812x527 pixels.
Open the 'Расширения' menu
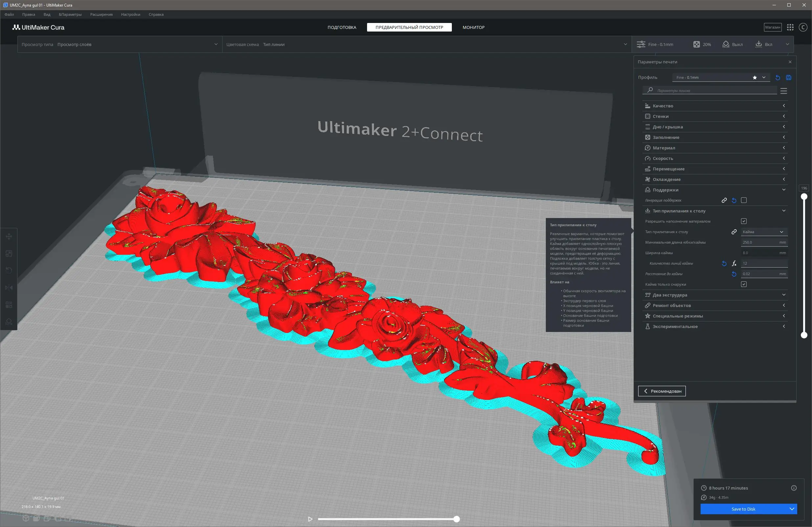point(101,14)
